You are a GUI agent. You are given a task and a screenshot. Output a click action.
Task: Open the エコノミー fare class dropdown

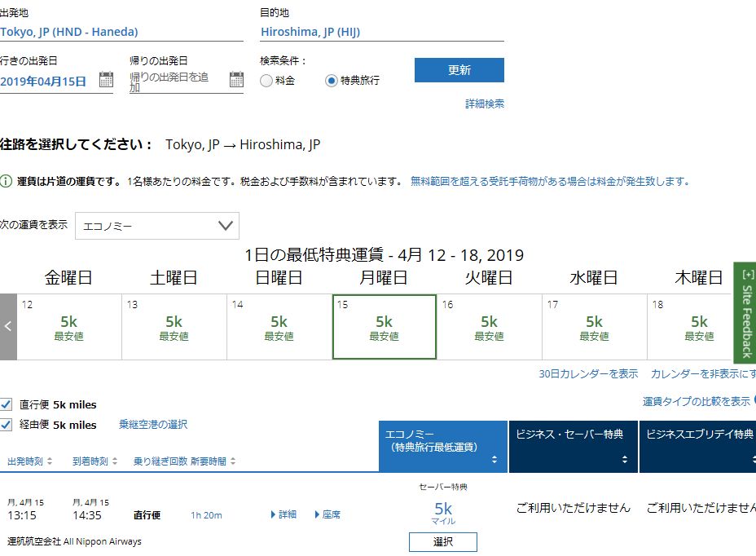[x=157, y=226]
